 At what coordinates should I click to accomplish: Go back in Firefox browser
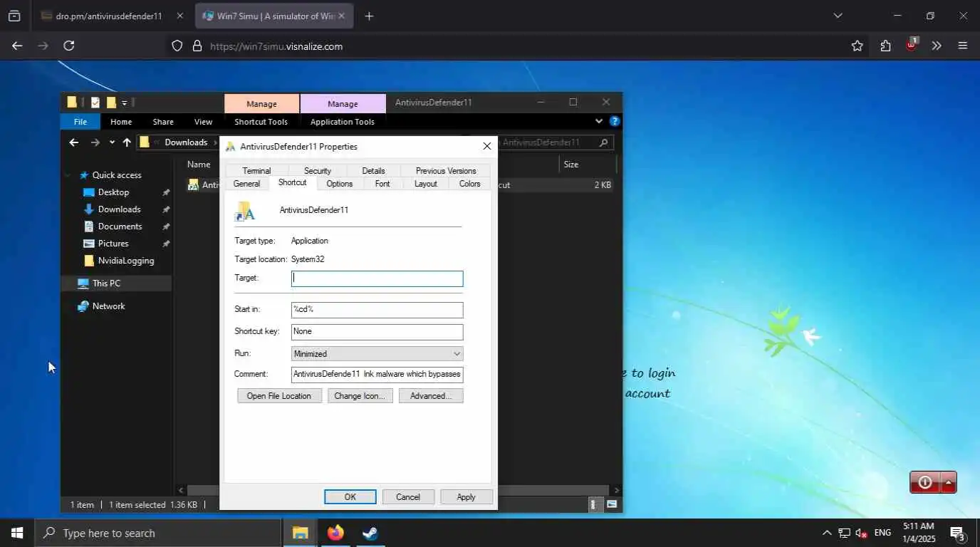[17, 46]
